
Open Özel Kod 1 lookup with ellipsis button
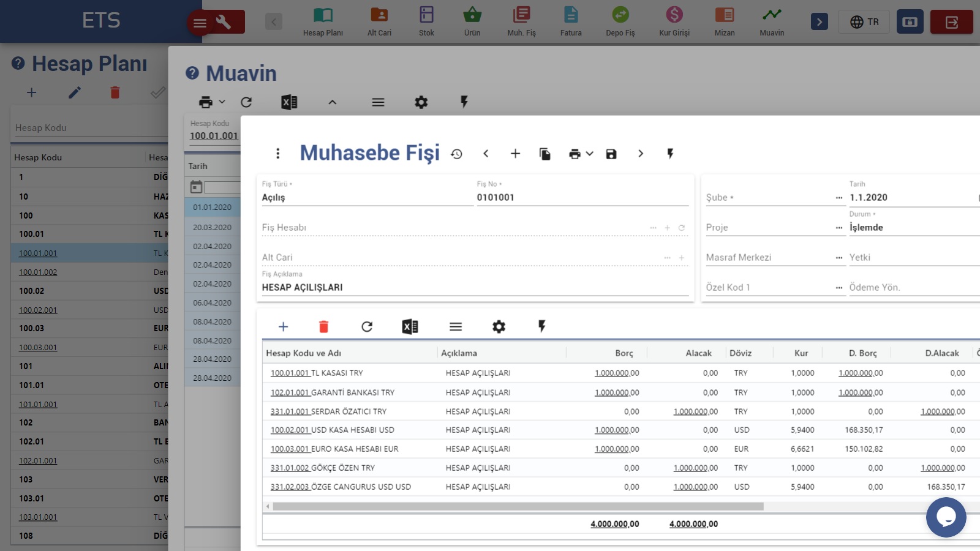click(x=839, y=288)
